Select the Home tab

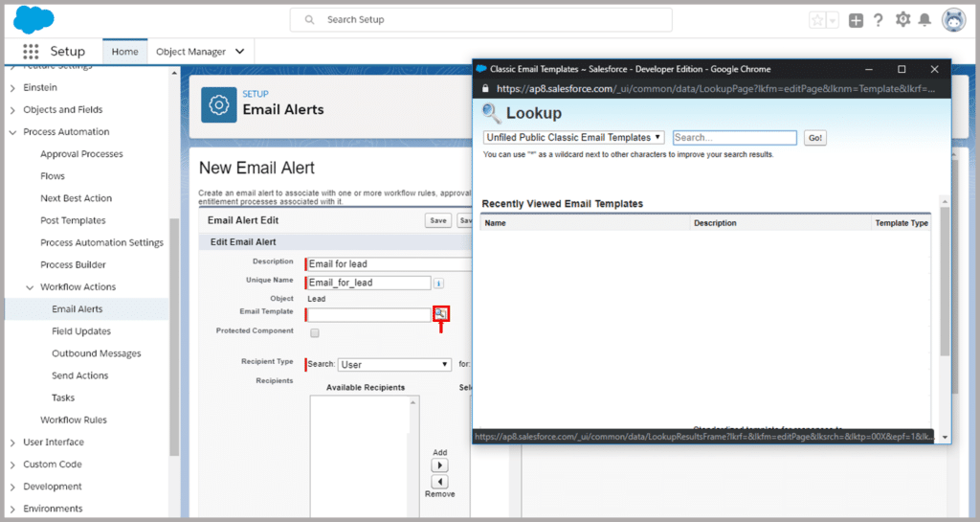click(124, 52)
